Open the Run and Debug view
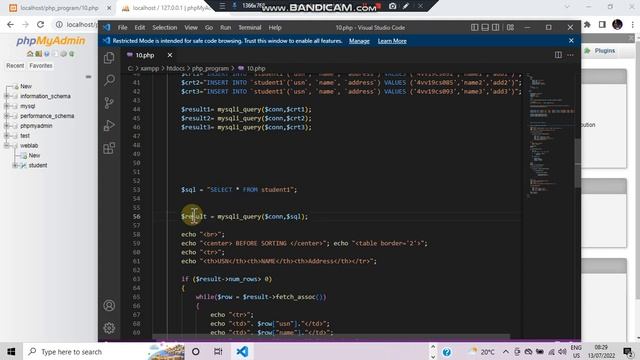The image size is (640, 360). (x=109, y=125)
